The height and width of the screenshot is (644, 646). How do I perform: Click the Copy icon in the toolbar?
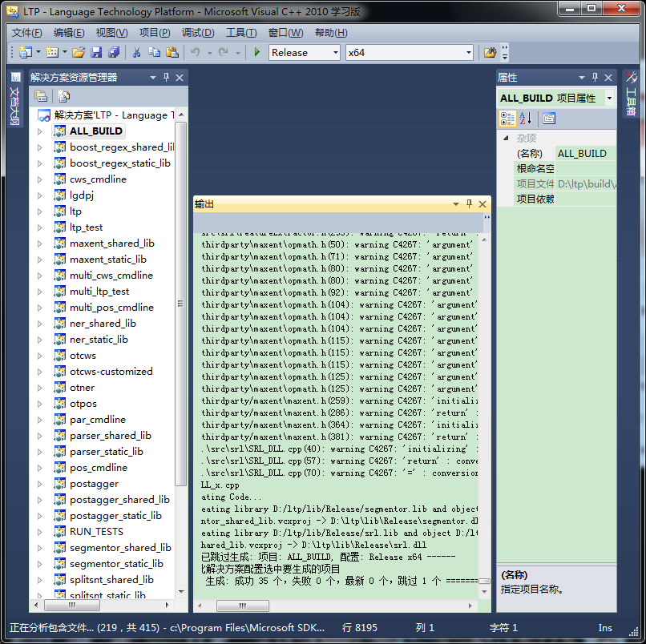click(155, 52)
